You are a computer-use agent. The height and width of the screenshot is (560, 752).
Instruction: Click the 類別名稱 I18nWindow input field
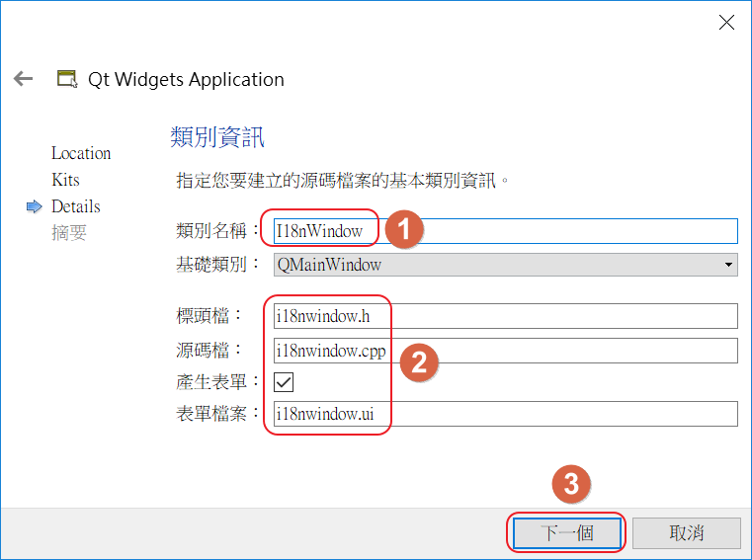pyautogui.click(x=506, y=231)
